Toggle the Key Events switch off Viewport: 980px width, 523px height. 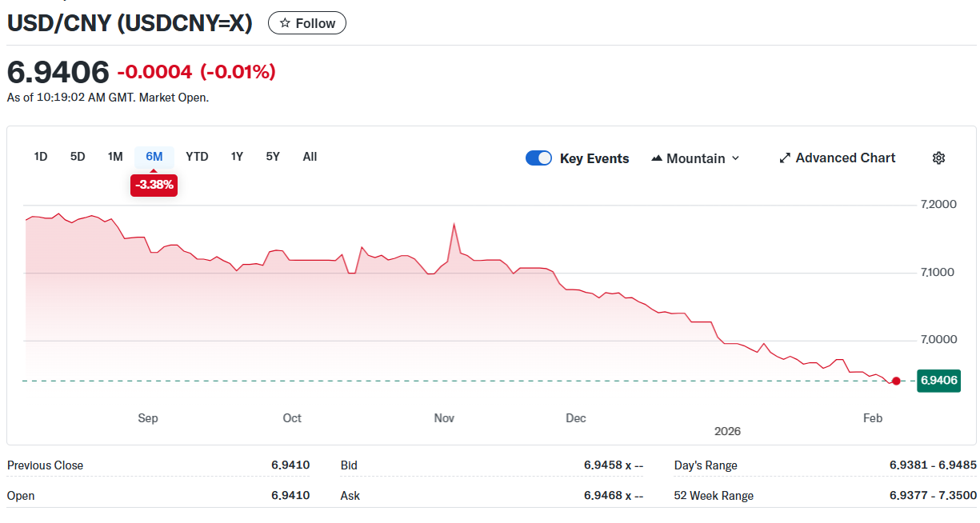[538, 158]
